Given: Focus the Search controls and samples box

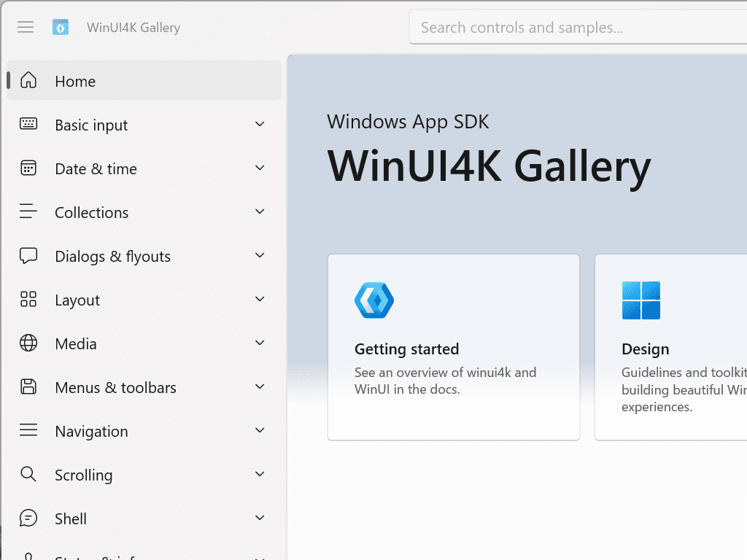Looking at the screenshot, I should 578,27.
